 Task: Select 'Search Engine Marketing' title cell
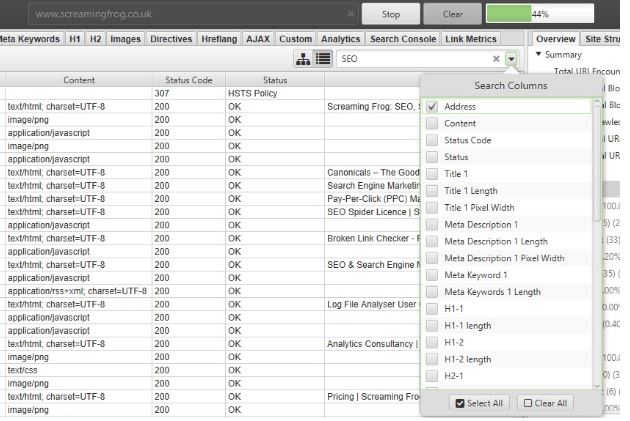point(372,186)
